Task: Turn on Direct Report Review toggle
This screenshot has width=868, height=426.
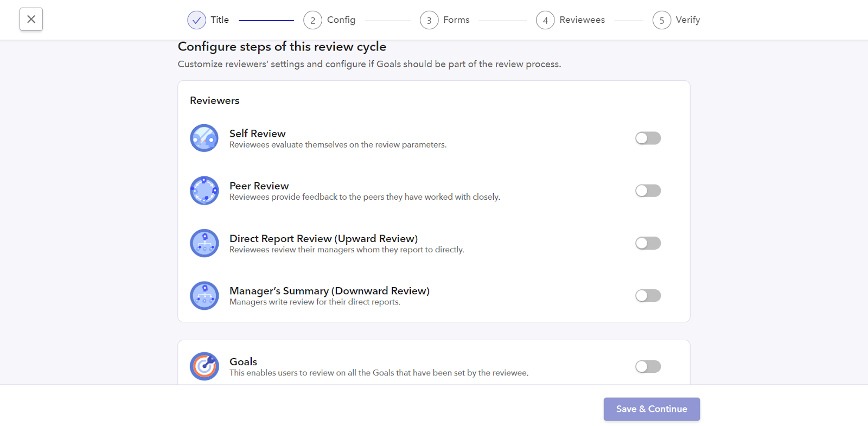Action: click(648, 243)
